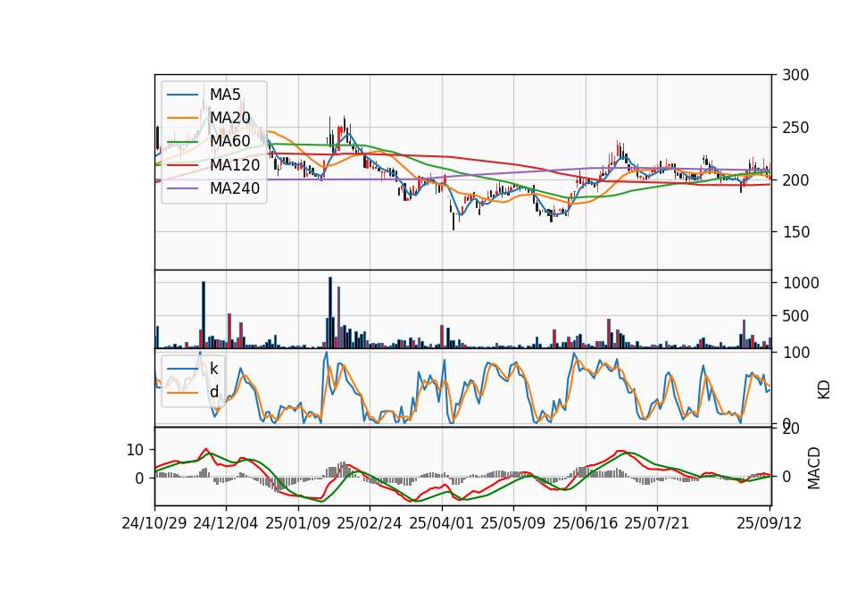Click the 25/05/09 date label

pyautogui.click(x=513, y=523)
